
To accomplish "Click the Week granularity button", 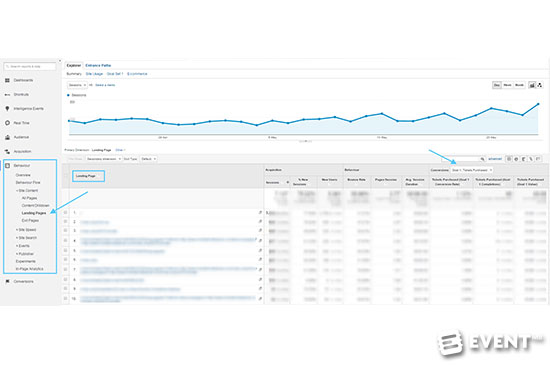I will pyautogui.click(x=507, y=85).
